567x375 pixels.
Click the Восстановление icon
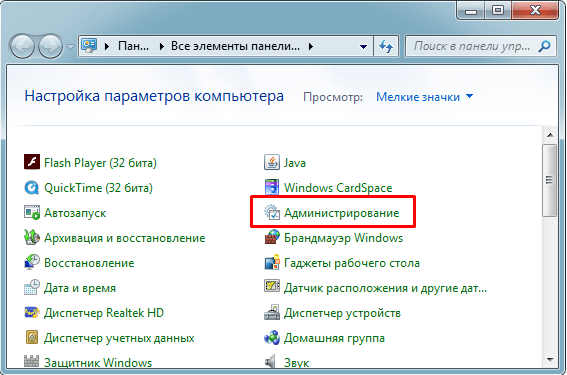pos(32,262)
